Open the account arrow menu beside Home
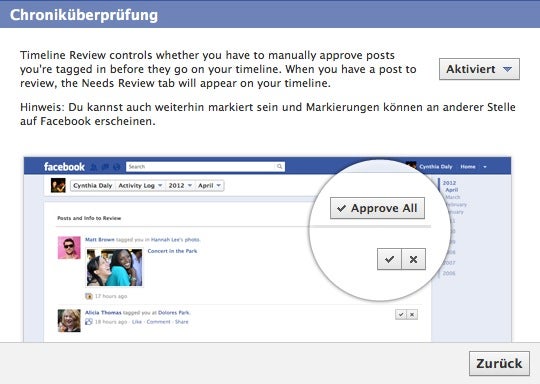This screenshot has width=540, height=384. [x=485, y=167]
